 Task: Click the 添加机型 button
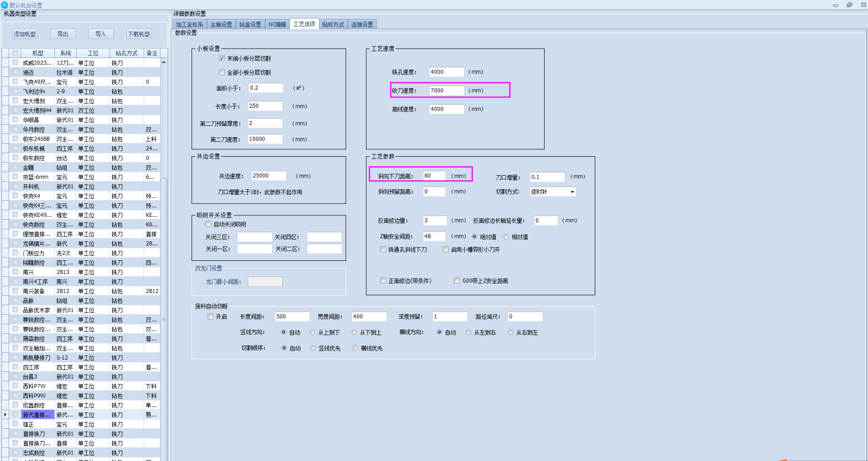pyautogui.click(x=25, y=34)
